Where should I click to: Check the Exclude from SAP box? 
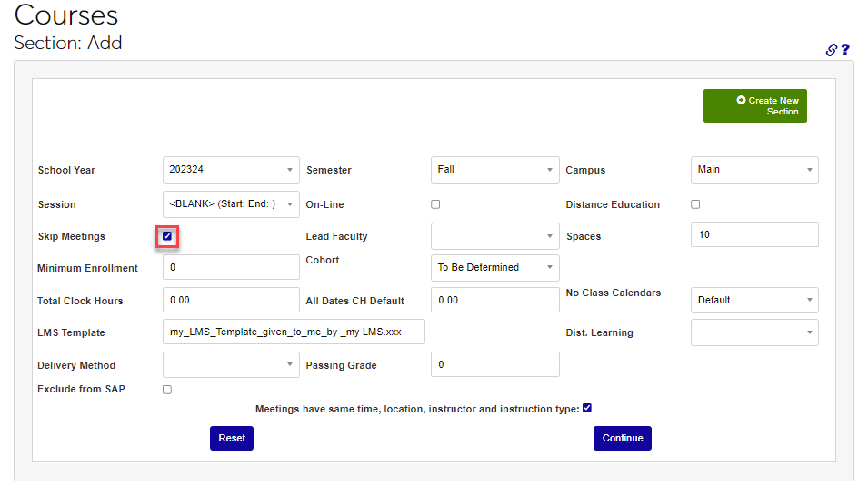(x=167, y=390)
